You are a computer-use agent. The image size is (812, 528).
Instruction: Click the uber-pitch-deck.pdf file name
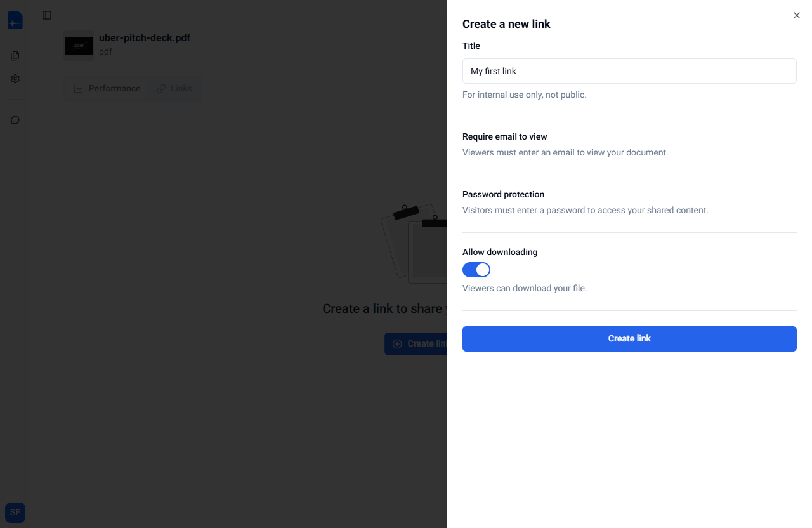[x=145, y=37]
